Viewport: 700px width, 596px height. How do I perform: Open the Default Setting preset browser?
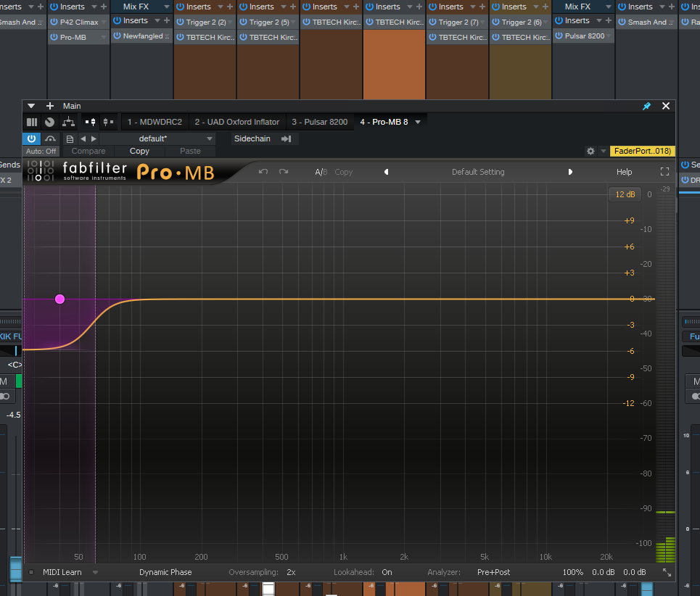point(478,172)
